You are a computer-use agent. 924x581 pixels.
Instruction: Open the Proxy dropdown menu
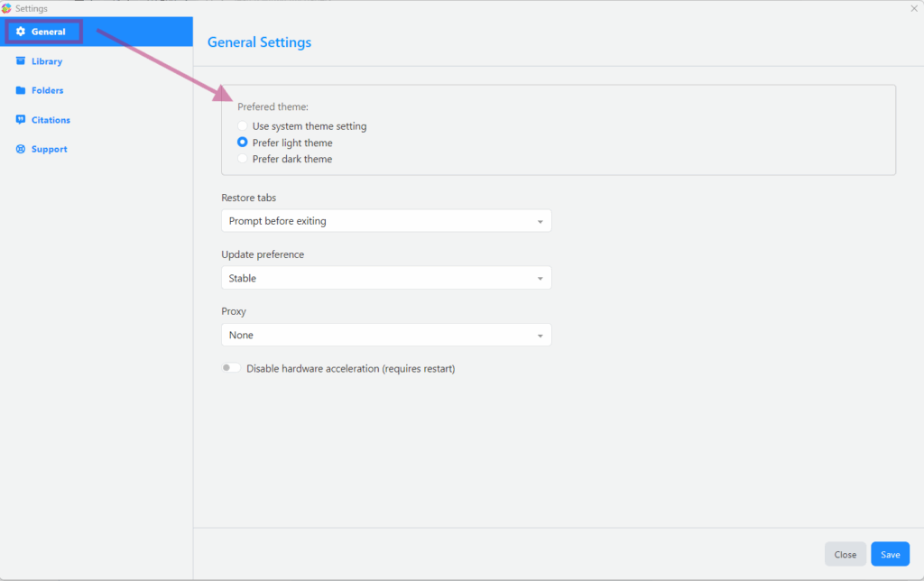[x=385, y=335]
